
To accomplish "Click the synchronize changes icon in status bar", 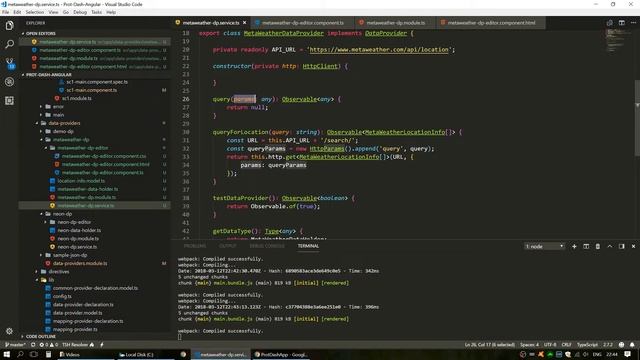I will tap(33, 345).
